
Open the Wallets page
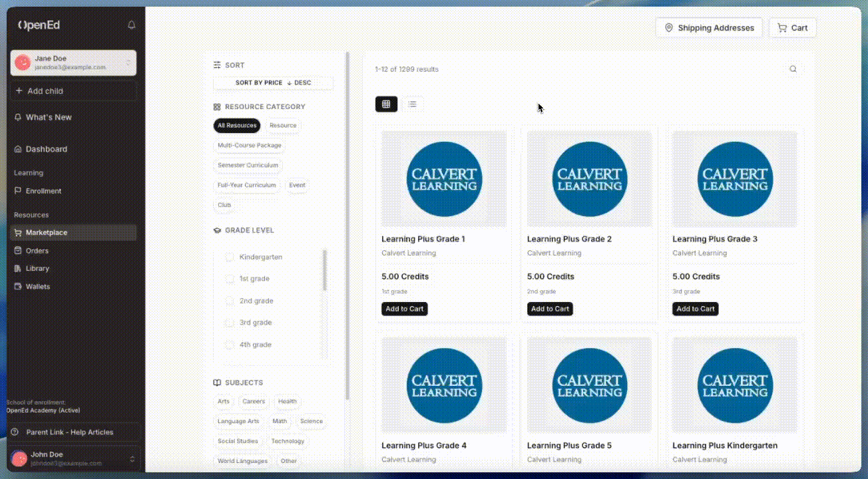pyautogui.click(x=37, y=287)
